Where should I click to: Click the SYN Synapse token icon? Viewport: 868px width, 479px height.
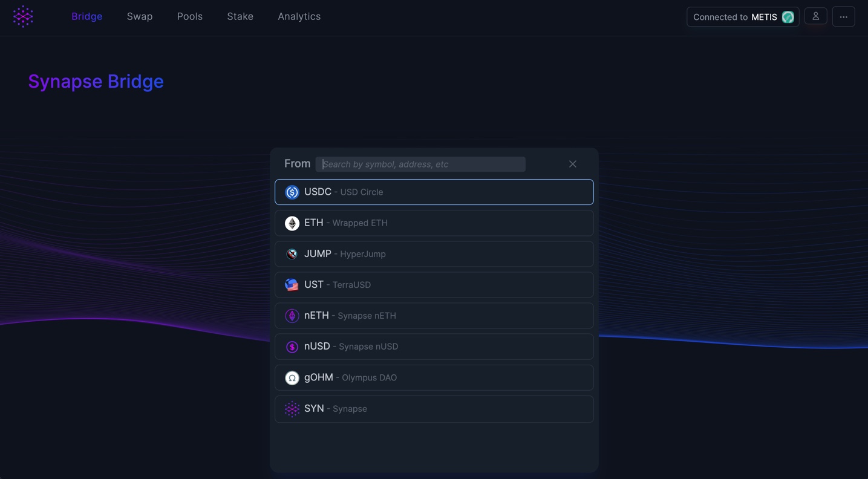(292, 409)
